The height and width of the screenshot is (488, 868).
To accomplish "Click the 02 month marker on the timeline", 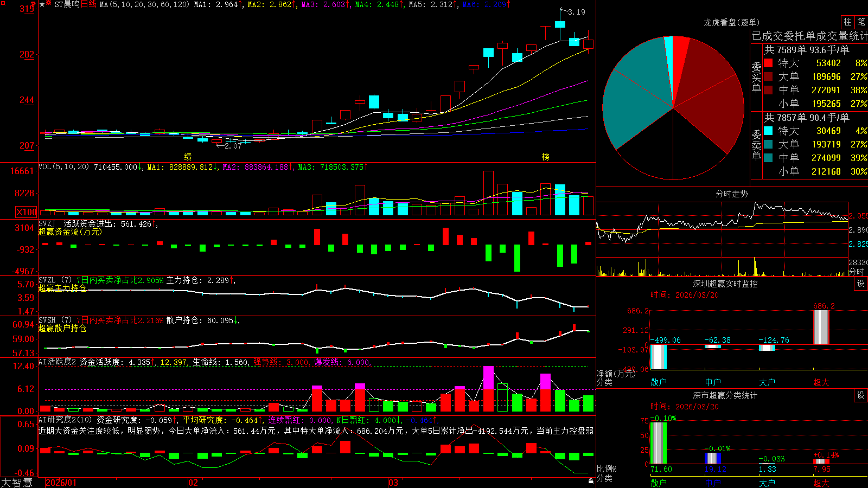I will click(193, 483).
